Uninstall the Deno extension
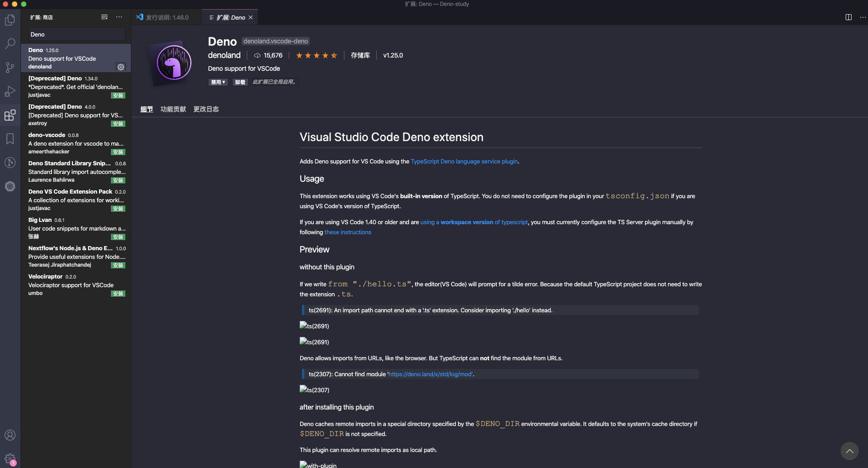This screenshot has width=868, height=468. [x=240, y=82]
